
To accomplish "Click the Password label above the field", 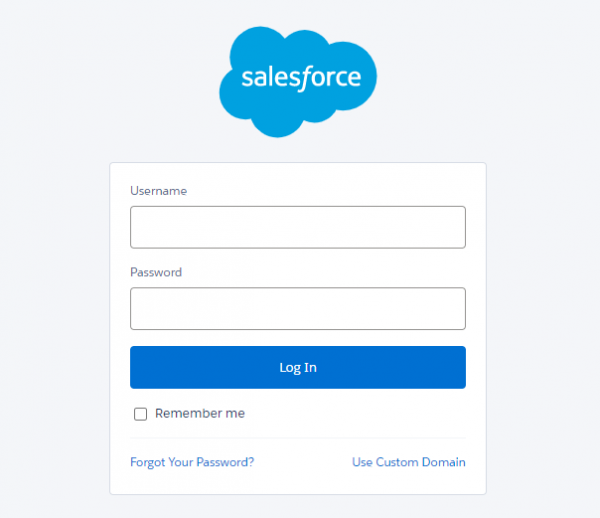I will click(x=156, y=272).
